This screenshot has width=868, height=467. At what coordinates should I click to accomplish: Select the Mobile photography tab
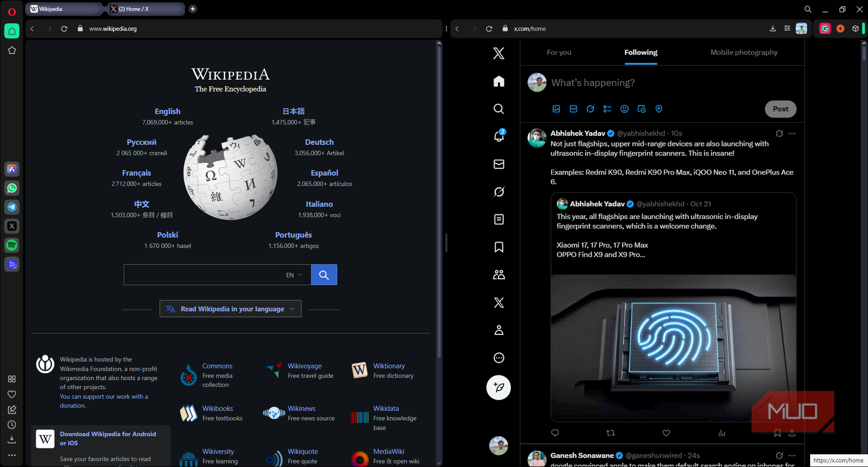(744, 52)
